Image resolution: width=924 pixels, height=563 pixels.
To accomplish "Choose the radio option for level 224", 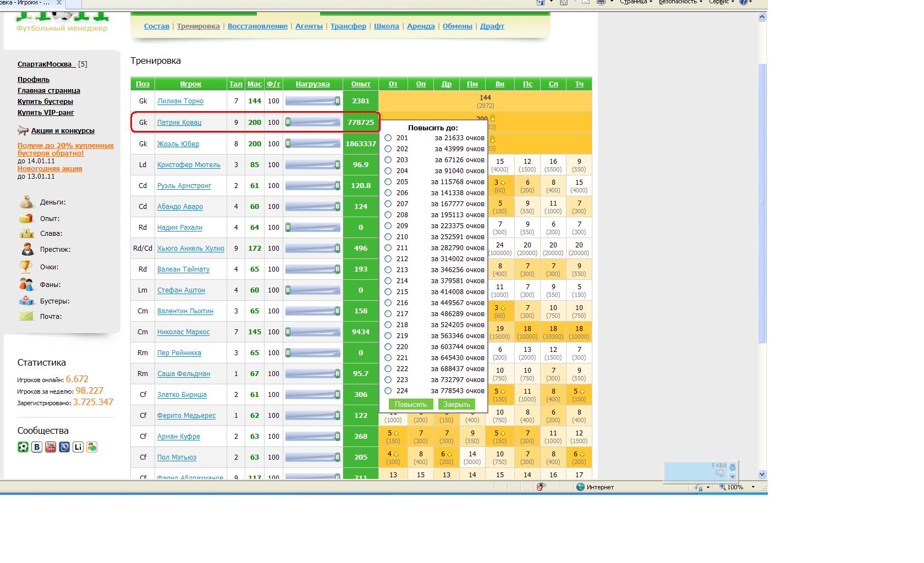I will pyautogui.click(x=388, y=391).
